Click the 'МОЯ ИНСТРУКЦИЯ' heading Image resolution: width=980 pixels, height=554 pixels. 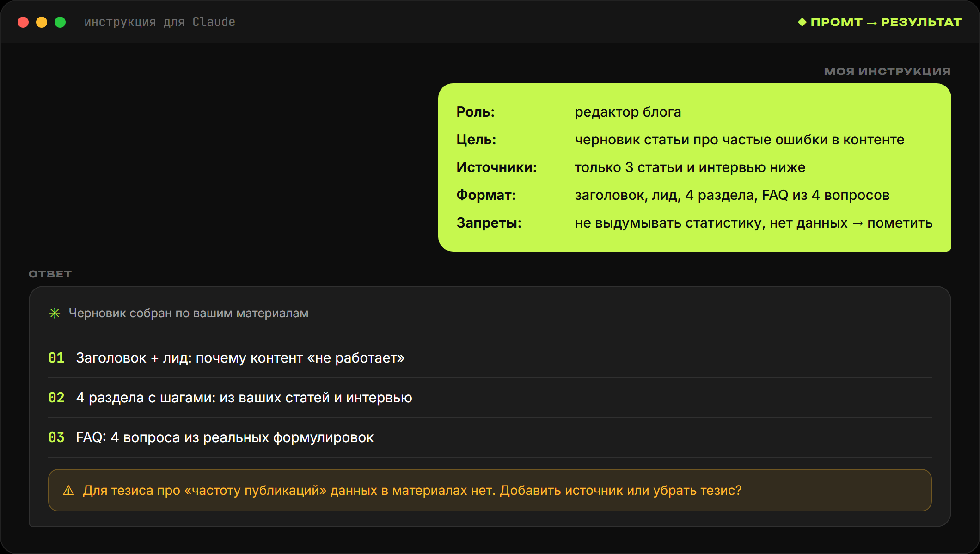(887, 71)
